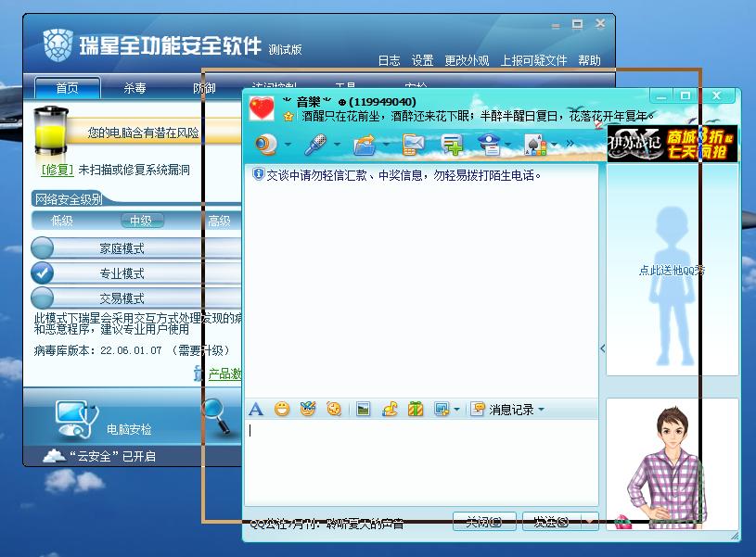Image resolution: width=756 pixels, height=557 pixels.
Task: Click the red heart contact avatar
Action: pyautogui.click(x=262, y=108)
